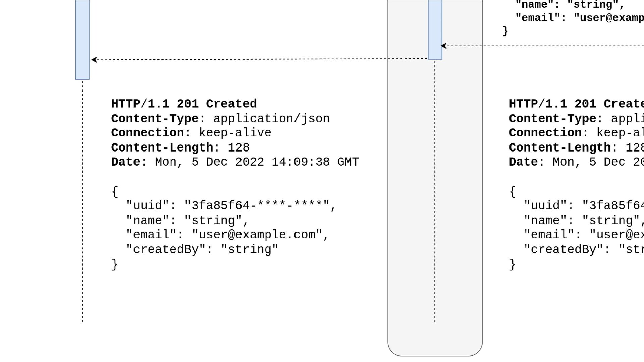Click the Date line ending in GMT

click(235, 162)
